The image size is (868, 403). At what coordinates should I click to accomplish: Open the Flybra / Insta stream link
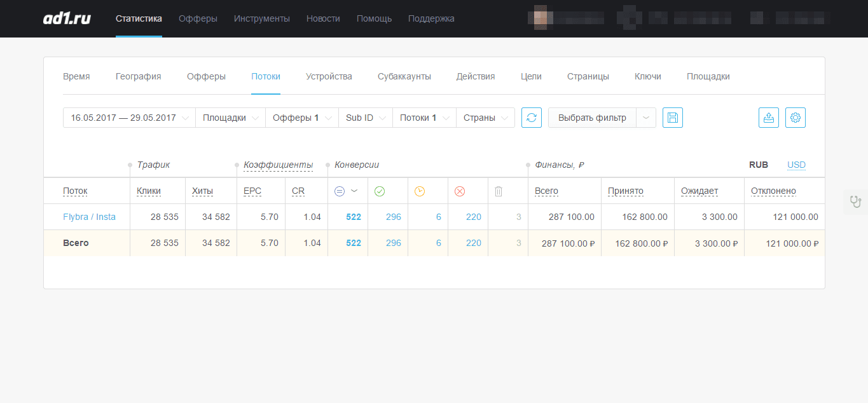[89, 216]
